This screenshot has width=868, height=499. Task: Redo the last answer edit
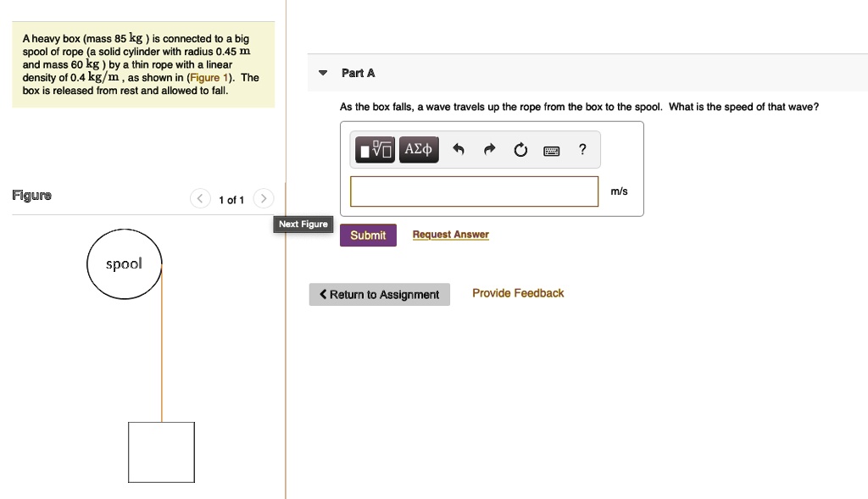click(x=489, y=151)
